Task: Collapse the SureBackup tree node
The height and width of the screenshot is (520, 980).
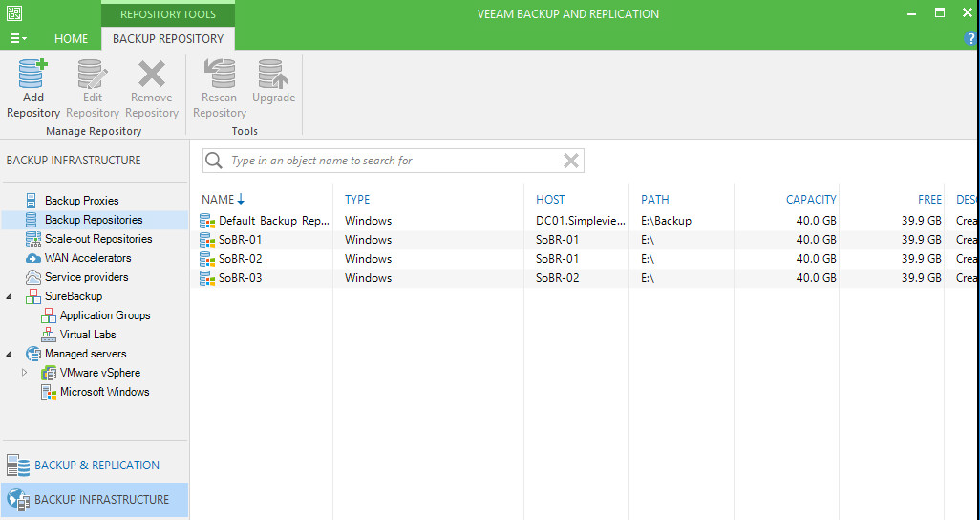Action: click(x=10, y=296)
